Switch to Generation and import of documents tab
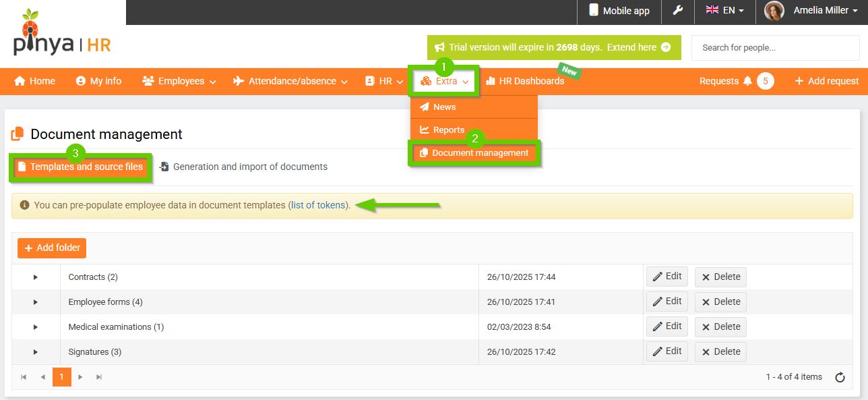The image size is (868, 400). point(243,167)
